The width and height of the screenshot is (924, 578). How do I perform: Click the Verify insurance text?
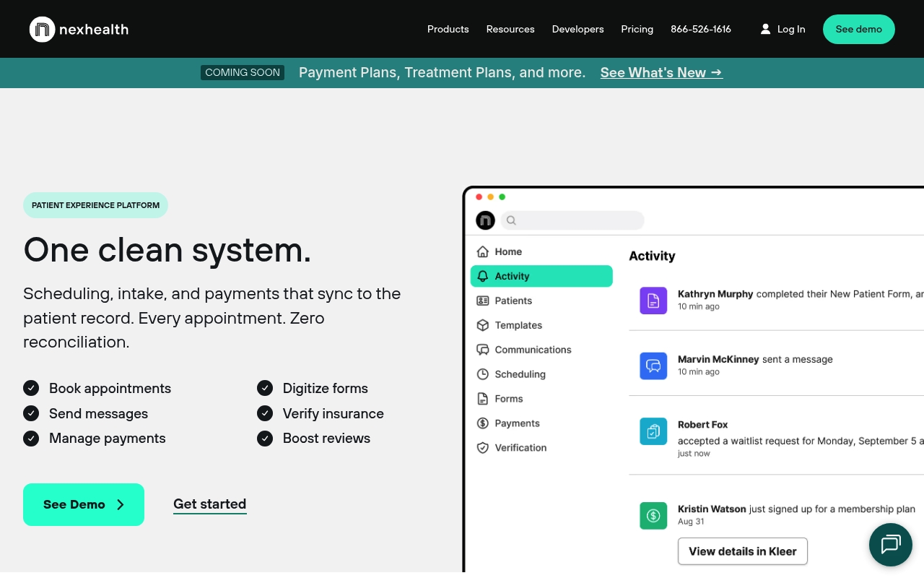[x=334, y=413]
